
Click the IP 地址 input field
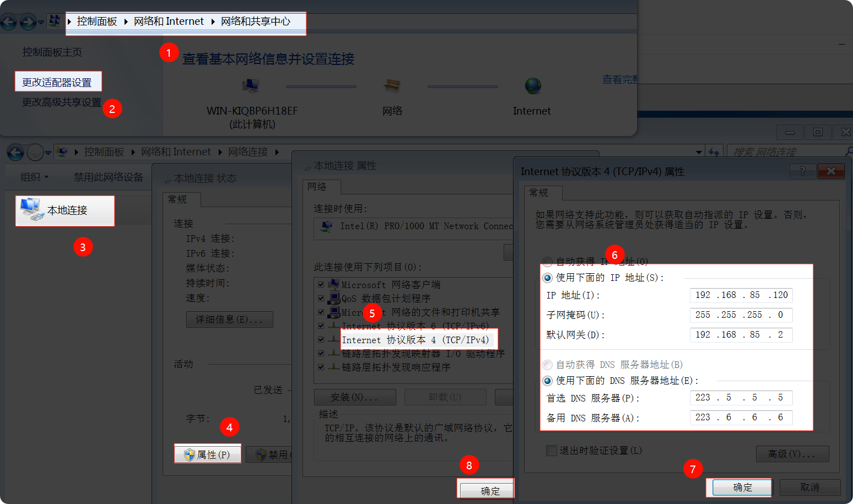(741, 295)
